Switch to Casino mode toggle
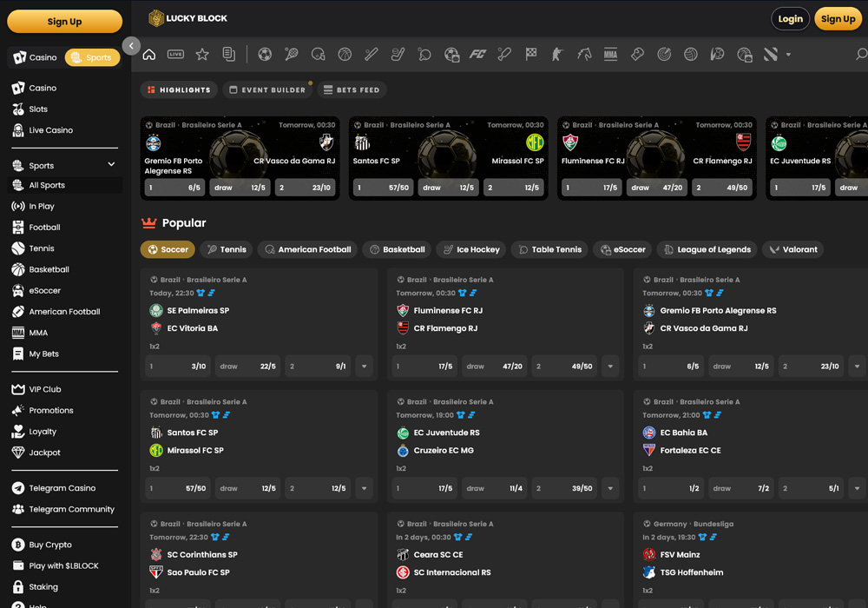868x608 pixels. pyautogui.click(x=36, y=57)
